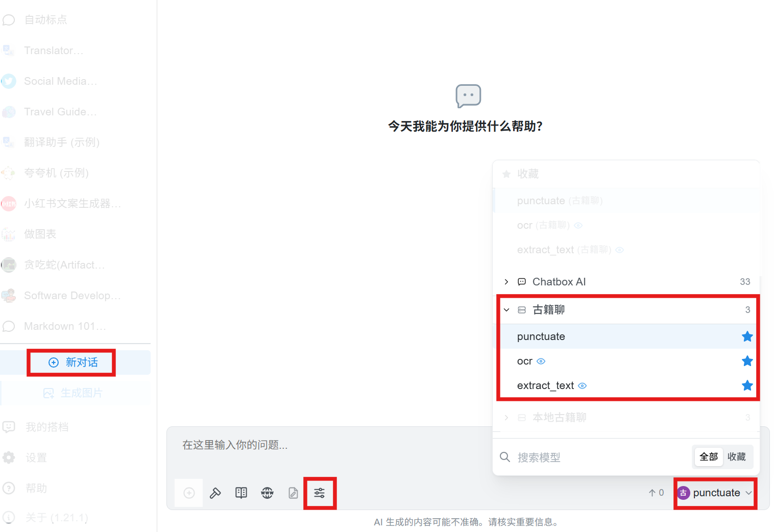Click the open-book knowledge base icon
774x532 pixels.
coord(241,493)
